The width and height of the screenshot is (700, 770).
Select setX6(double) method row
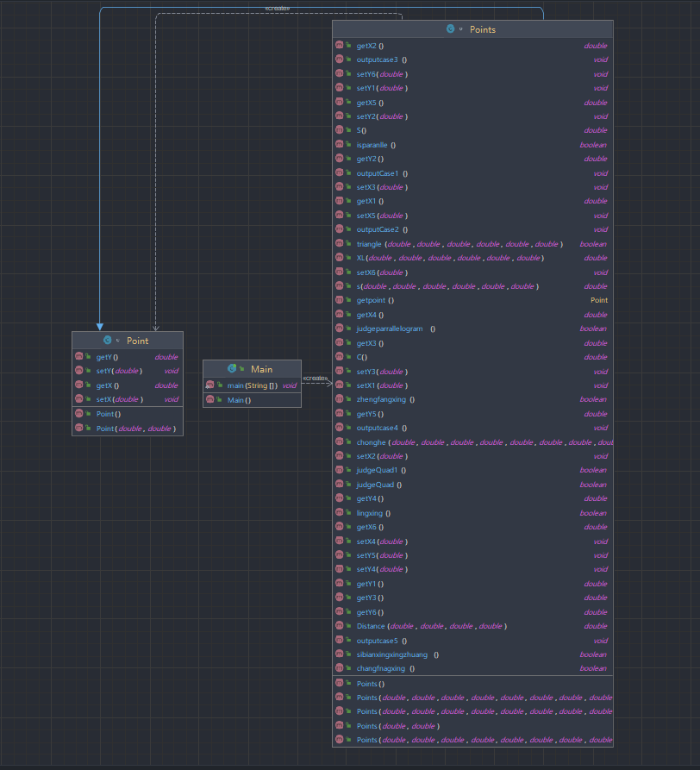pos(472,272)
